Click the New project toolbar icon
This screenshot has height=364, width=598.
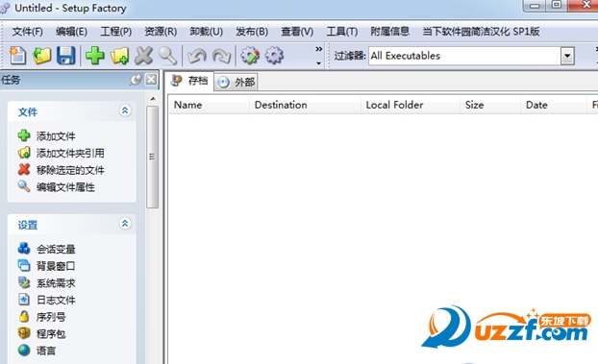tap(17, 56)
